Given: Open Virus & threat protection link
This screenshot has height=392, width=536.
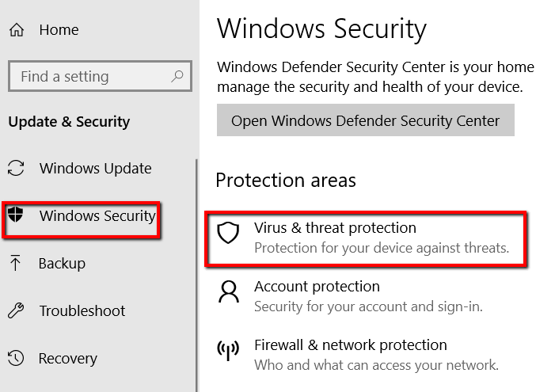Looking at the screenshot, I should click(x=335, y=228).
